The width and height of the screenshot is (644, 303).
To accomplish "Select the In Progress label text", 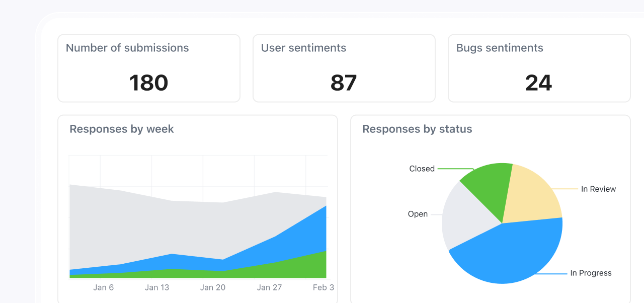I will (x=591, y=273).
